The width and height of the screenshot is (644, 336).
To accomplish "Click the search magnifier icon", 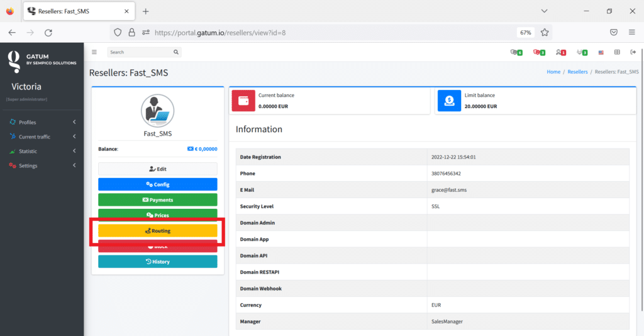I will tap(176, 52).
